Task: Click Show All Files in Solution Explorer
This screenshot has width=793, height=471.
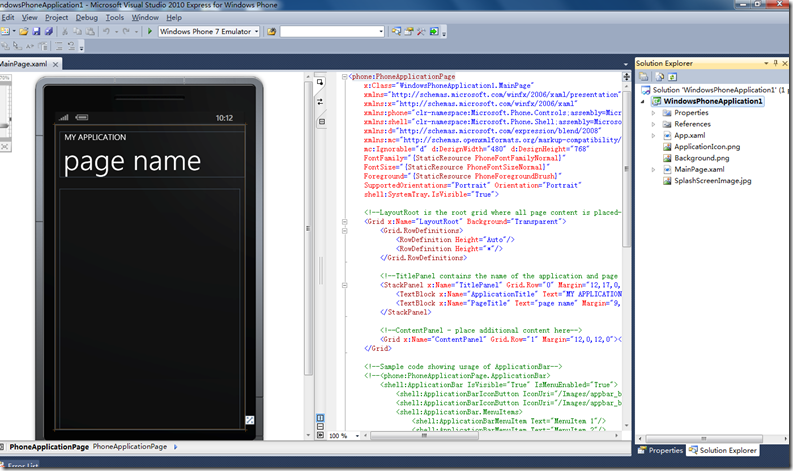Action: [660, 77]
